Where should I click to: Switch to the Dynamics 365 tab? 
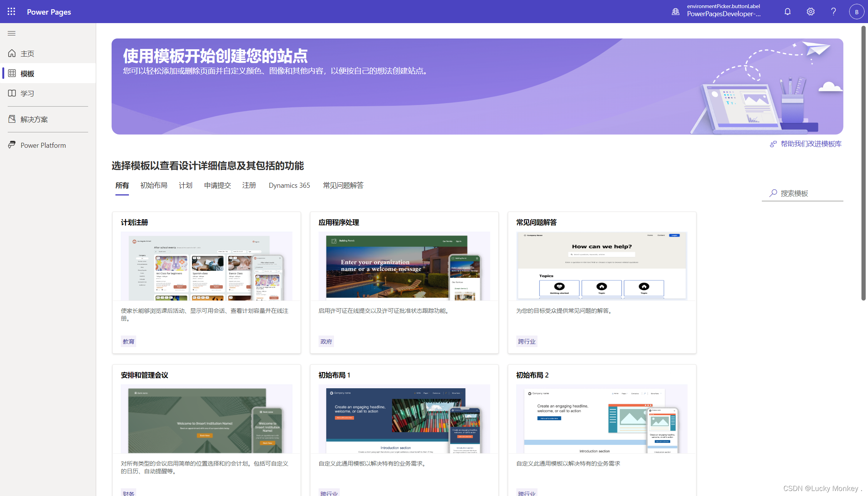pos(289,185)
